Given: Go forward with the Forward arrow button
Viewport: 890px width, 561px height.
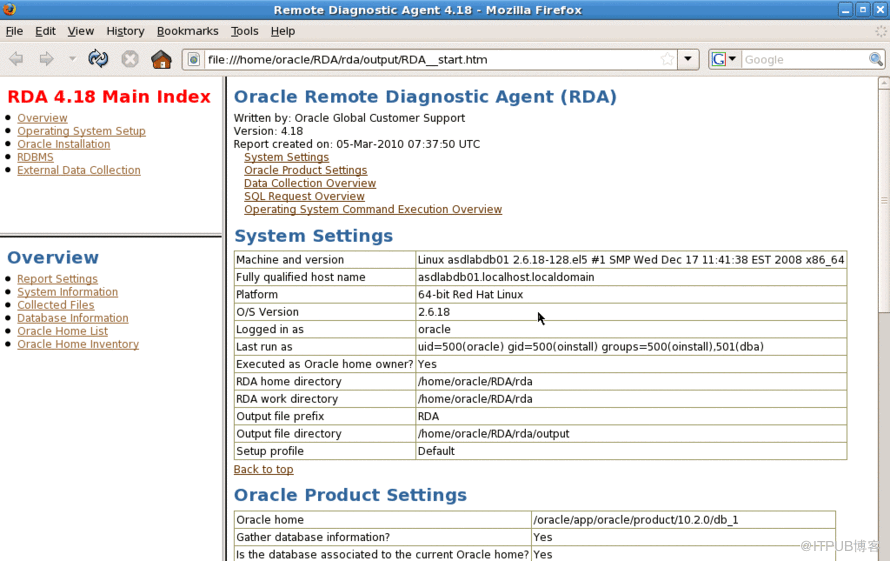Looking at the screenshot, I should click(x=46, y=59).
